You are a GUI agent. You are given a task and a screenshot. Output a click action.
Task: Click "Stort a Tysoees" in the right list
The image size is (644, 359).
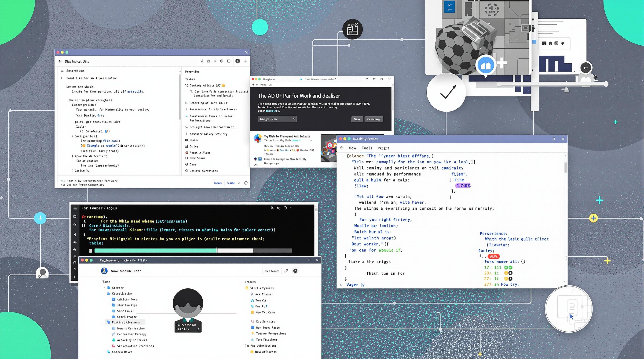click(x=259, y=288)
